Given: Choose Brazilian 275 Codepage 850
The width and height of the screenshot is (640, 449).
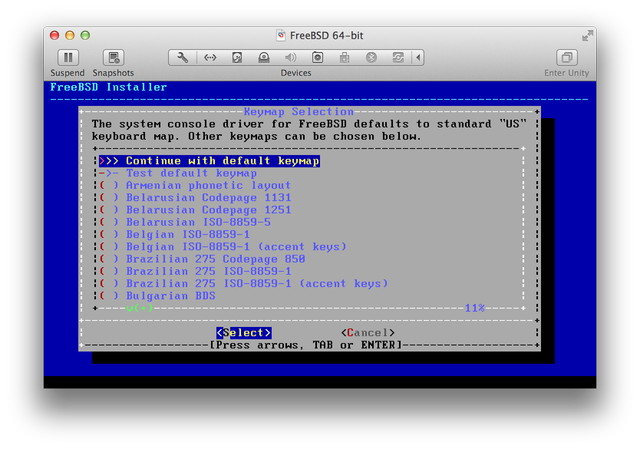Looking at the screenshot, I should (202, 259).
